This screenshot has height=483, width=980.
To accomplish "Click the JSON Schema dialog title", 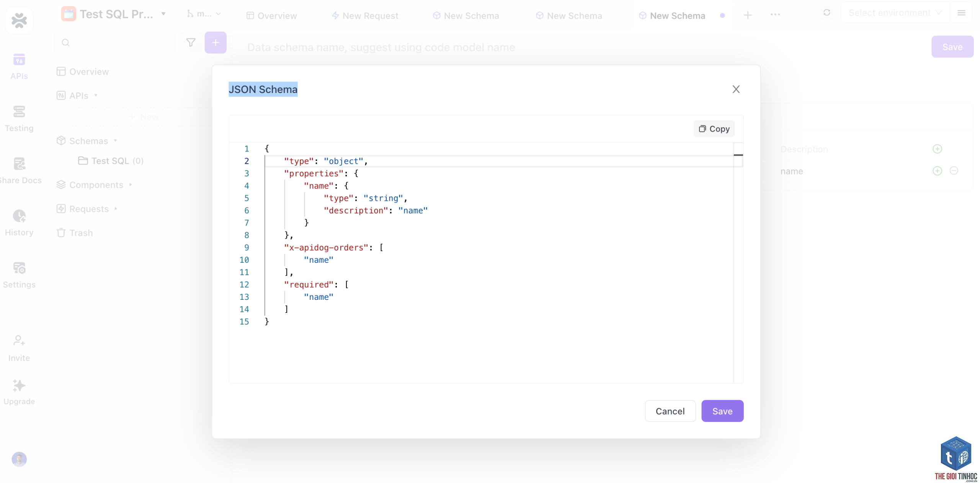I will click(x=263, y=89).
